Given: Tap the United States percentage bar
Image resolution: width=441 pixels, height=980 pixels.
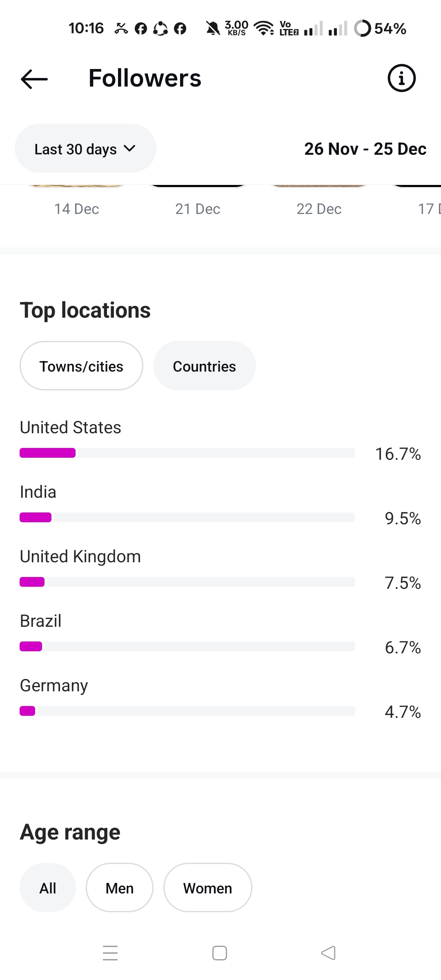Looking at the screenshot, I should 187,453.
